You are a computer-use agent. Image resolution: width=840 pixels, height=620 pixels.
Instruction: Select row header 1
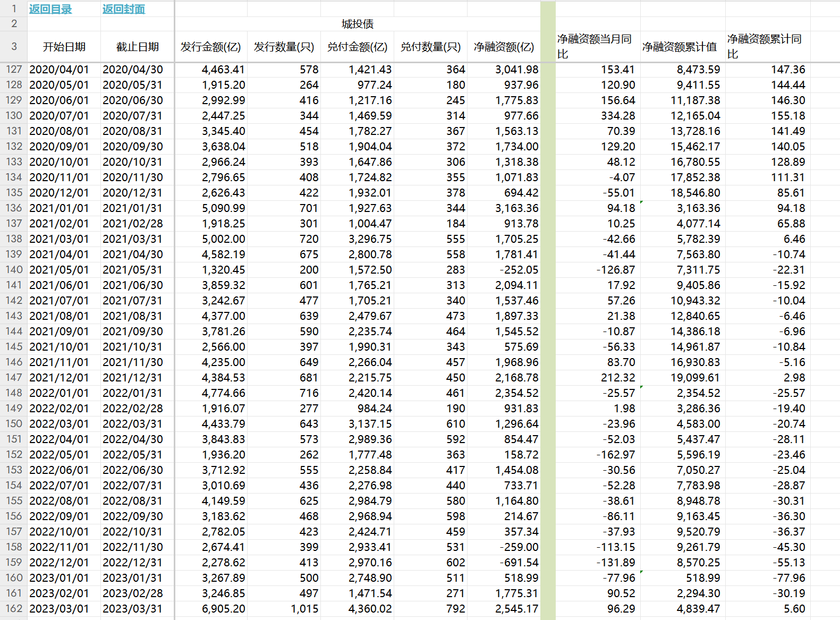(14, 9)
